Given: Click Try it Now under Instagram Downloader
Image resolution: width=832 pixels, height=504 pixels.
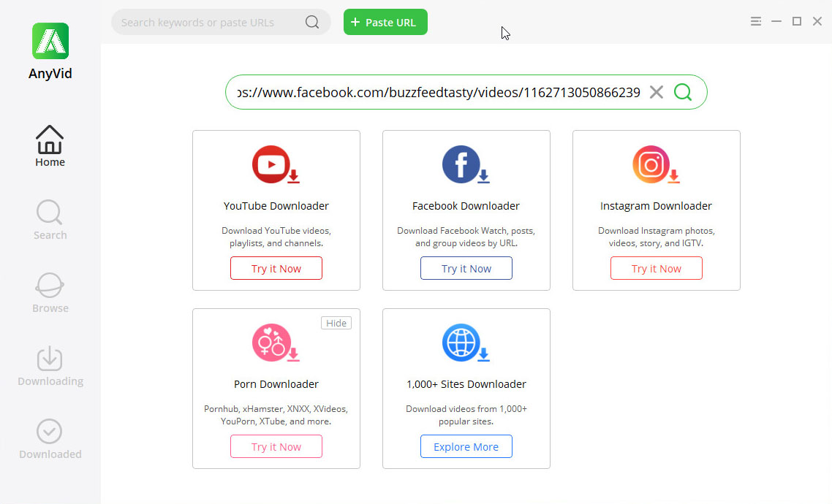Looking at the screenshot, I should [657, 268].
